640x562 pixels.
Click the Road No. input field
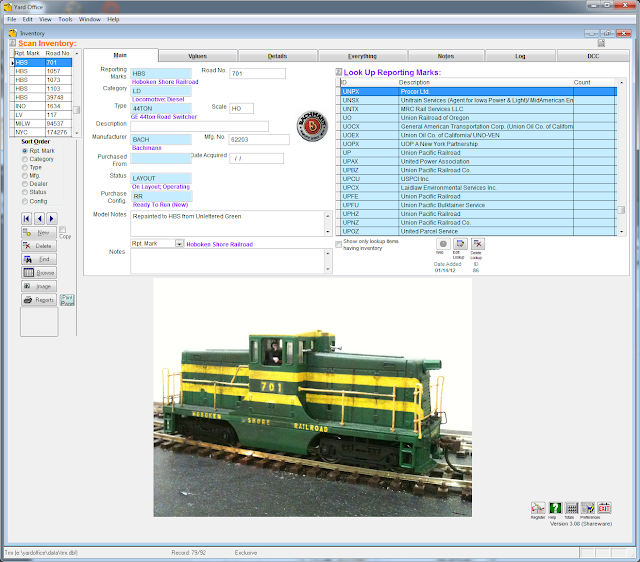(x=257, y=73)
